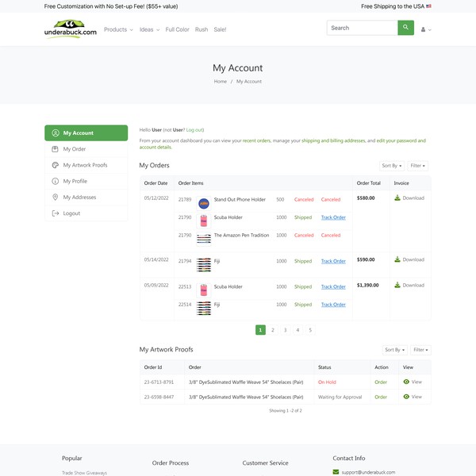Open Filter dropdown for My Orders
The height and width of the screenshot is (476, 476).
[418, 166]
